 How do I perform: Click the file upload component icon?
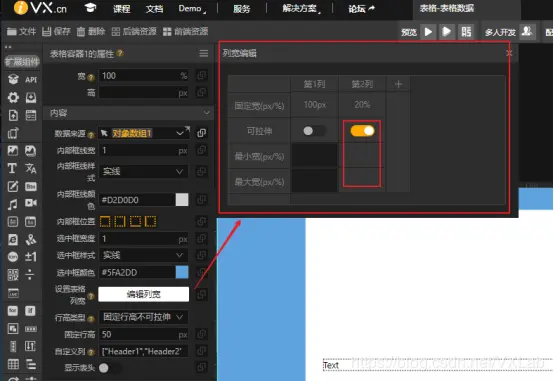click(x=13, y=115)
